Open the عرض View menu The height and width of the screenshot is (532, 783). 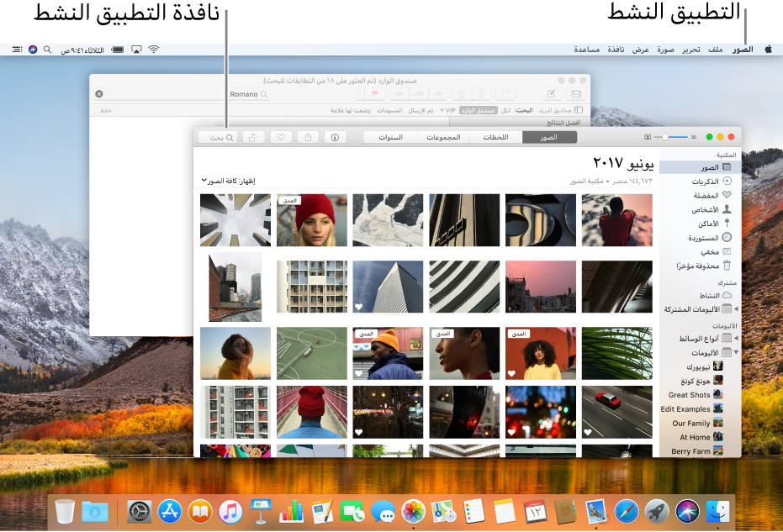click(641, 50)
